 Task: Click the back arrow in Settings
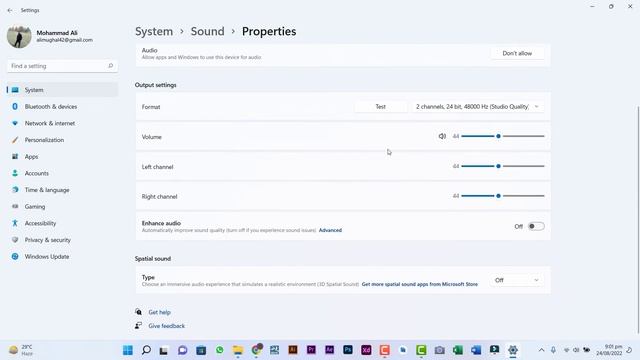point(10,10)
